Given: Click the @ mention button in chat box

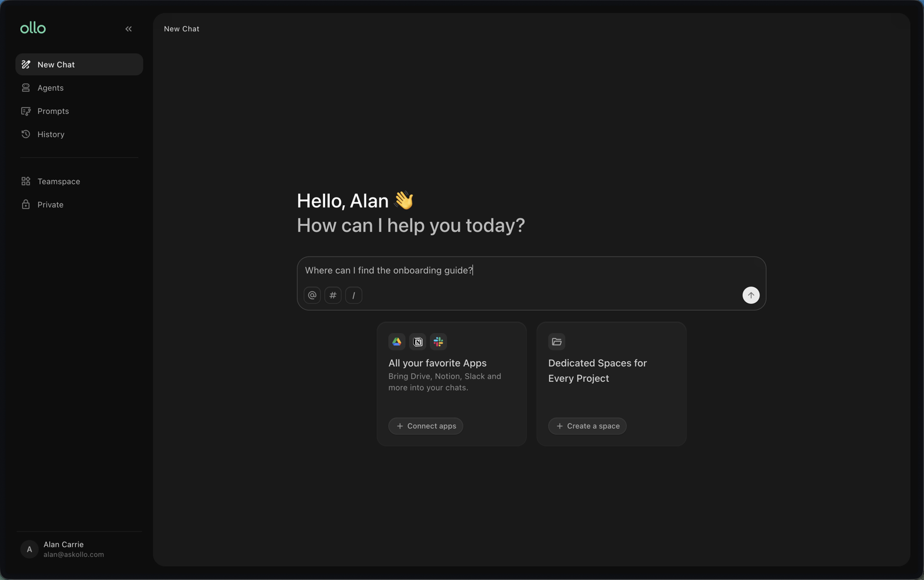Looking at the screenshot, I should coord(312,295).
